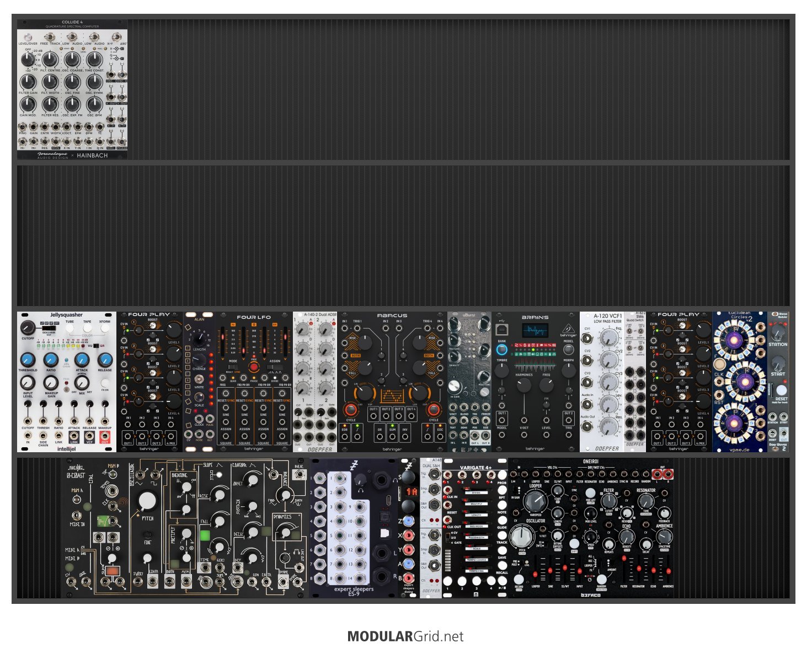Click the CLOCK jack on ALAN
Screen dimensions: 812x648
tap(199, 419)
